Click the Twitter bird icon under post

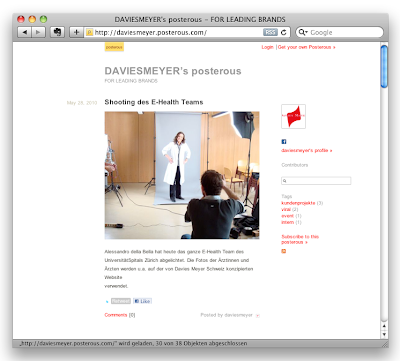click(x=107, y=301)
